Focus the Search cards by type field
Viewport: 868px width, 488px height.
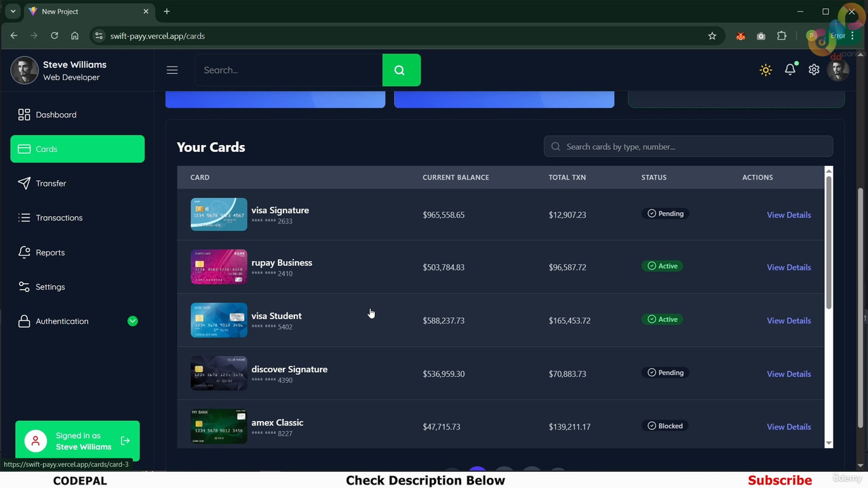tap(688, 146)
